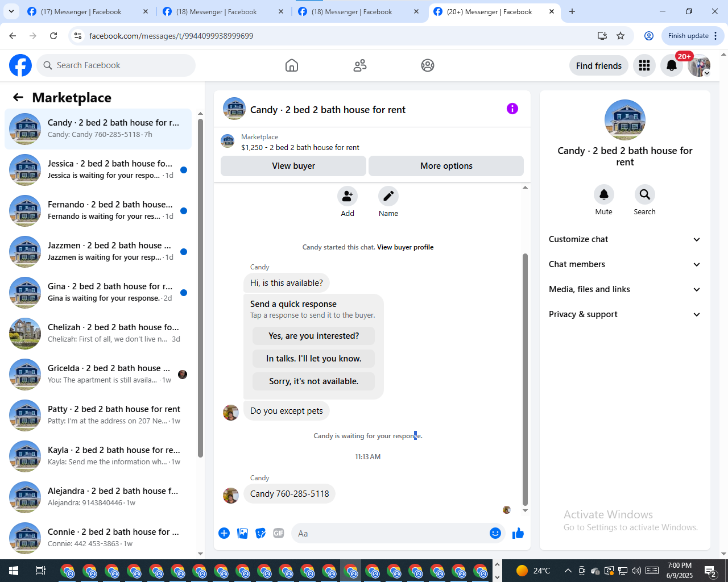
Task: Click More options button
Action: pyautogui.click(x=446, y=166)
